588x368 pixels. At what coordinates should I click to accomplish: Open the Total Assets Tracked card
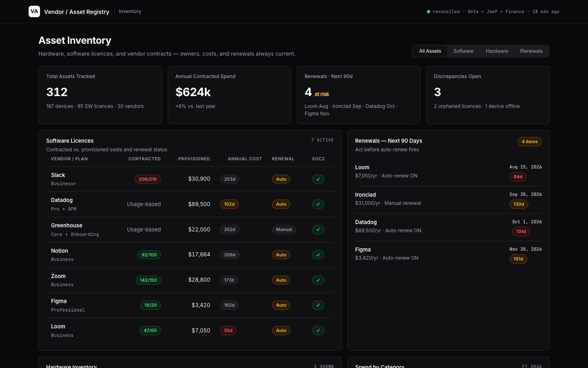(100, 95)
